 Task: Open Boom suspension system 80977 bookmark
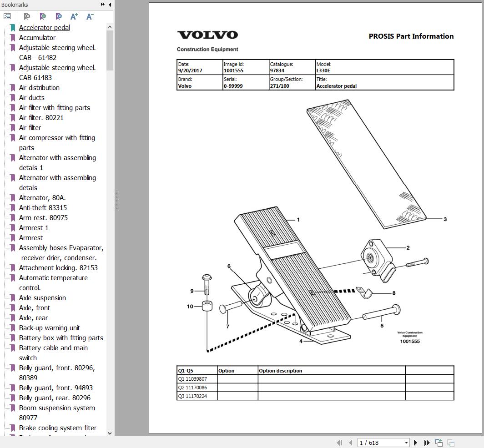tap(57, 413)
